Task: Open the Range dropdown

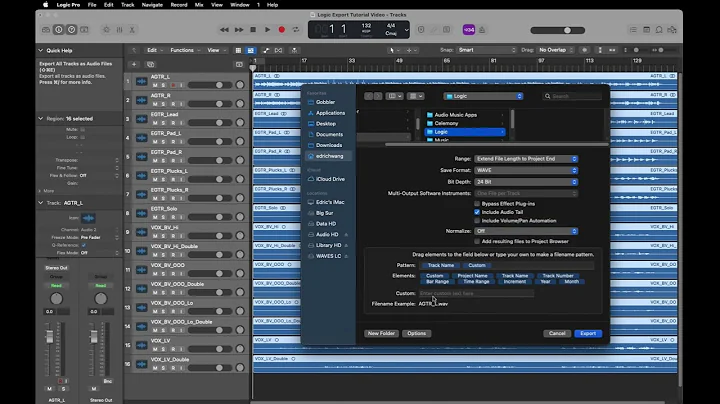Action: coord(526,159)
